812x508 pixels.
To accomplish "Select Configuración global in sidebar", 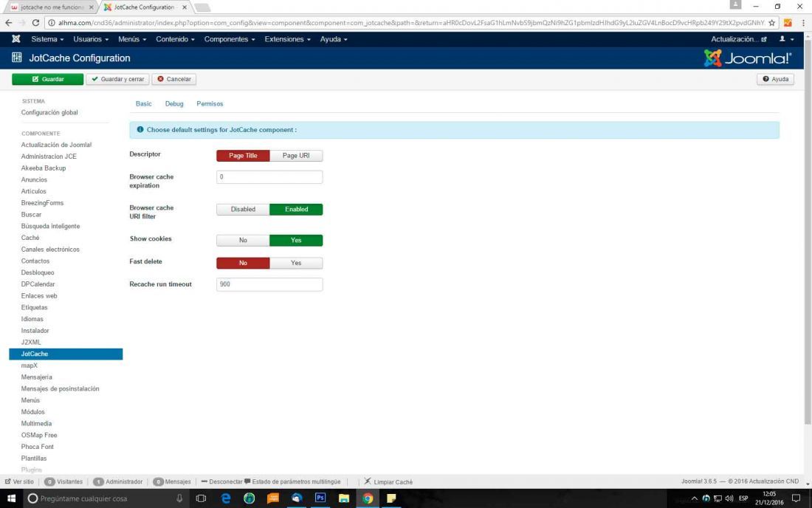I will point(49,112).
